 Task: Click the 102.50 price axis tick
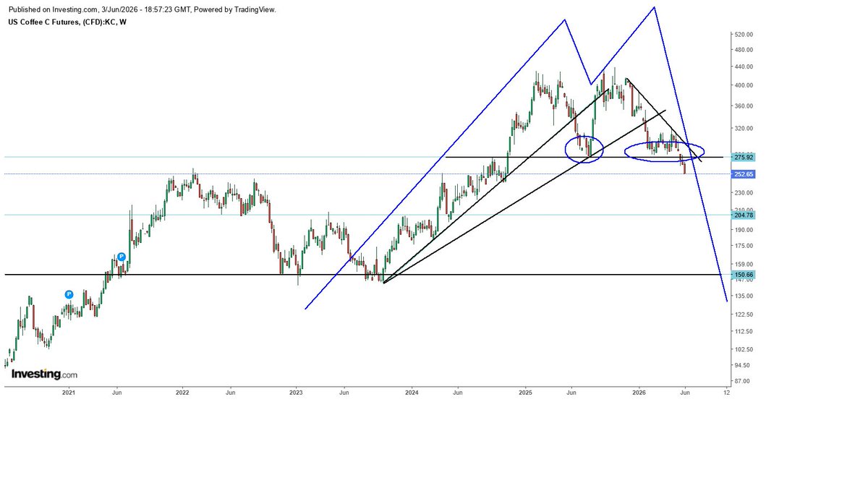point(745,349)
